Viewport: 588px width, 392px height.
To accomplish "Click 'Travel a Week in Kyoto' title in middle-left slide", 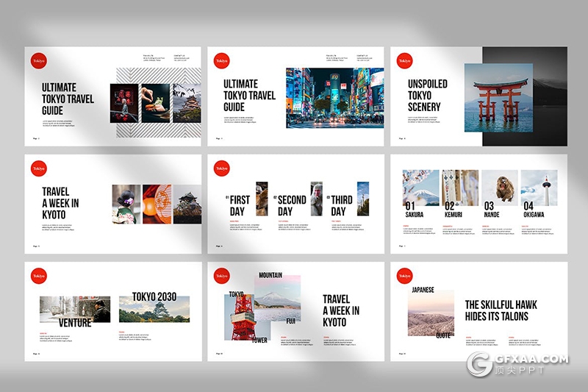I will [x=60, y=203].
